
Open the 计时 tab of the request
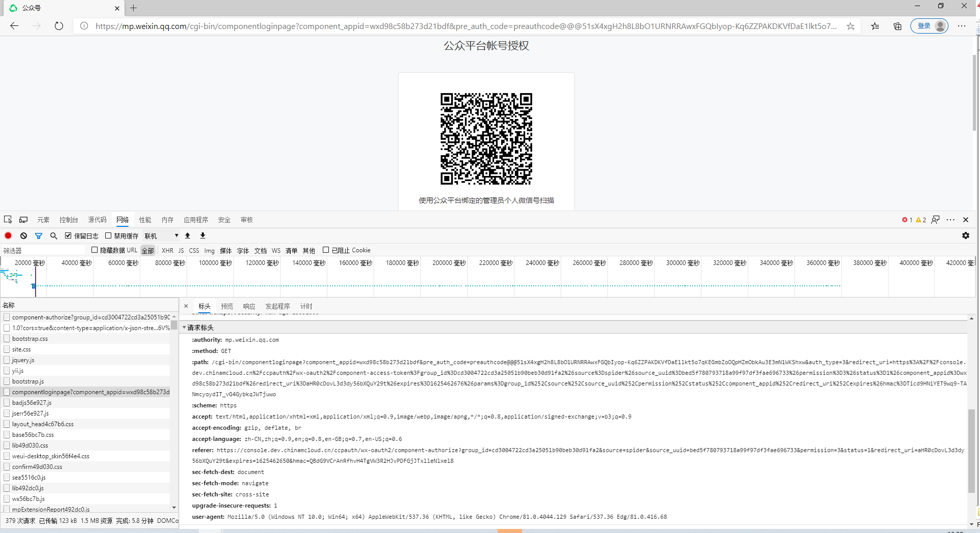[306, 306]
